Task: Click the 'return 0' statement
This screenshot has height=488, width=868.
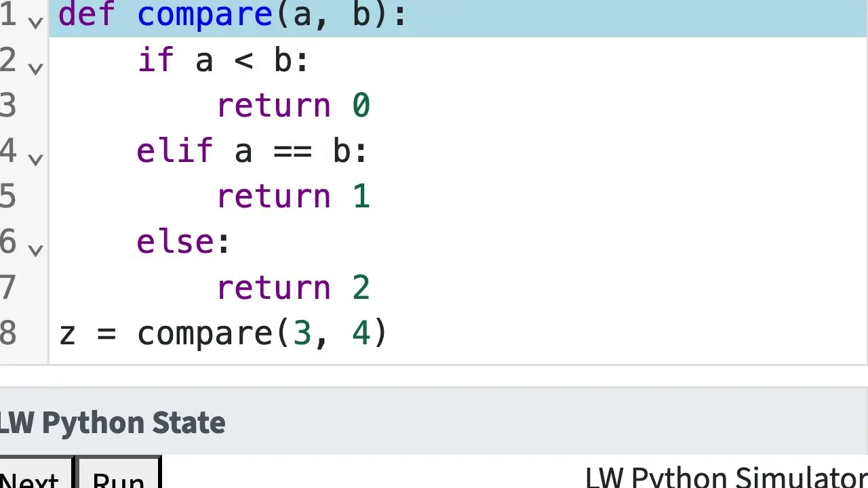Action: pyautogui.click(x=293, y=106)
